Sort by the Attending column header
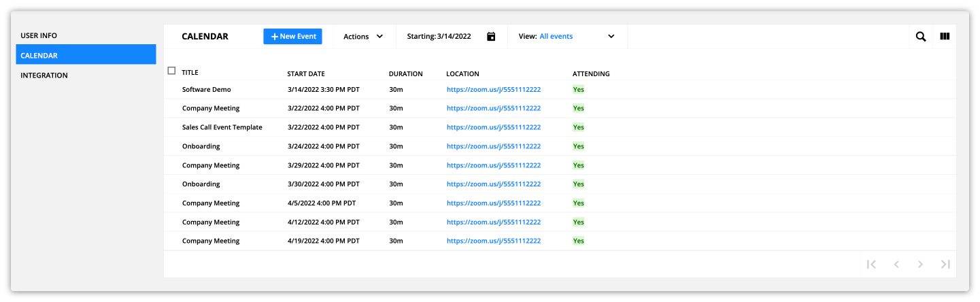The width and height of the screenshot is (980, 302). point(591,74)
